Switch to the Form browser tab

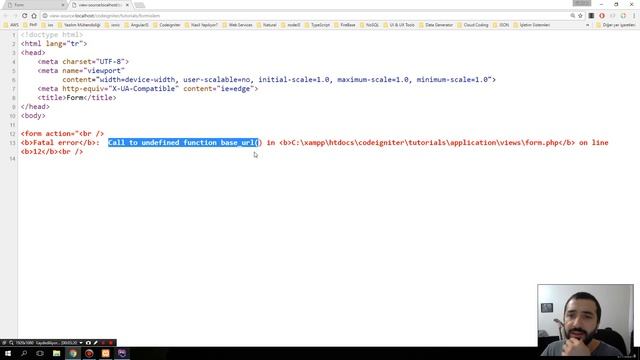tap(35, 5)
